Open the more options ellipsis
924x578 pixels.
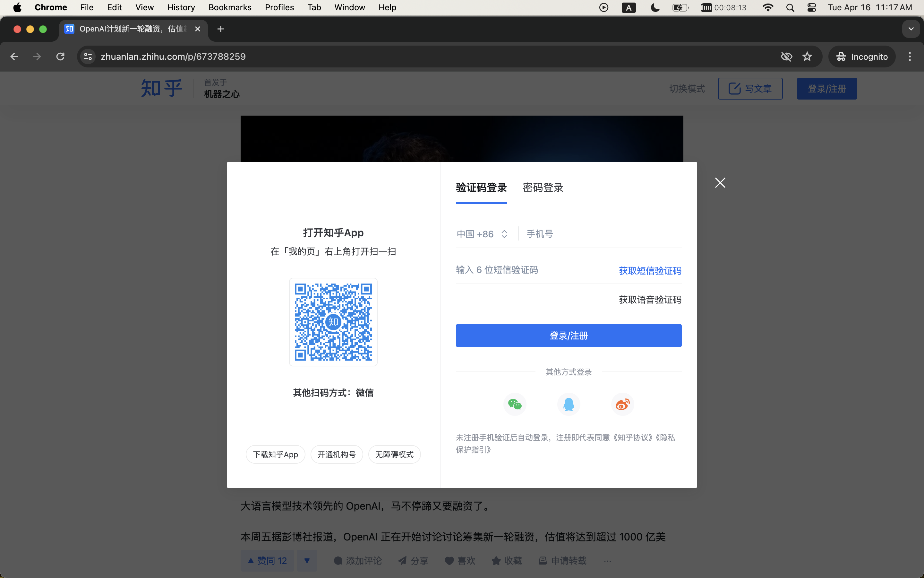[608, 561]
